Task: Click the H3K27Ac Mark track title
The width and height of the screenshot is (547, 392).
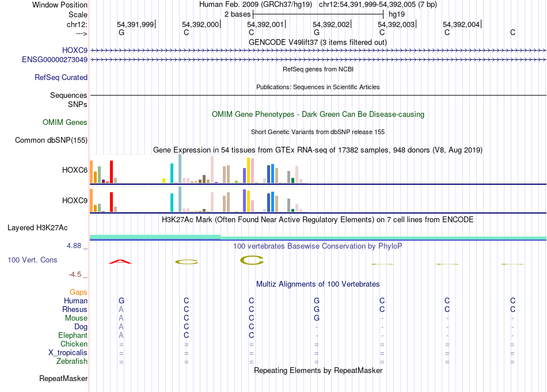Action: coord(318,220)
